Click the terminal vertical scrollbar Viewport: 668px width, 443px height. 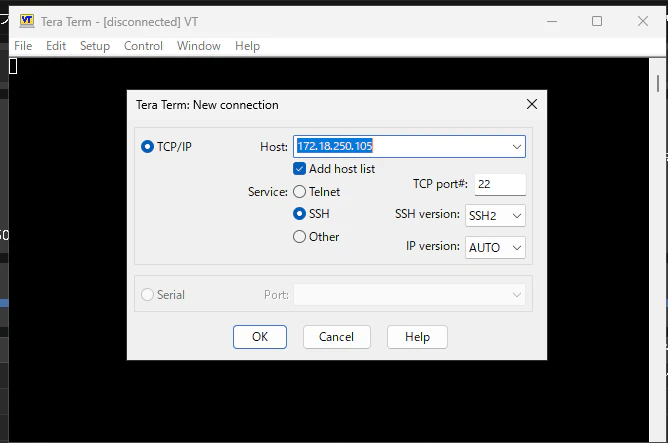pos(658,249)
